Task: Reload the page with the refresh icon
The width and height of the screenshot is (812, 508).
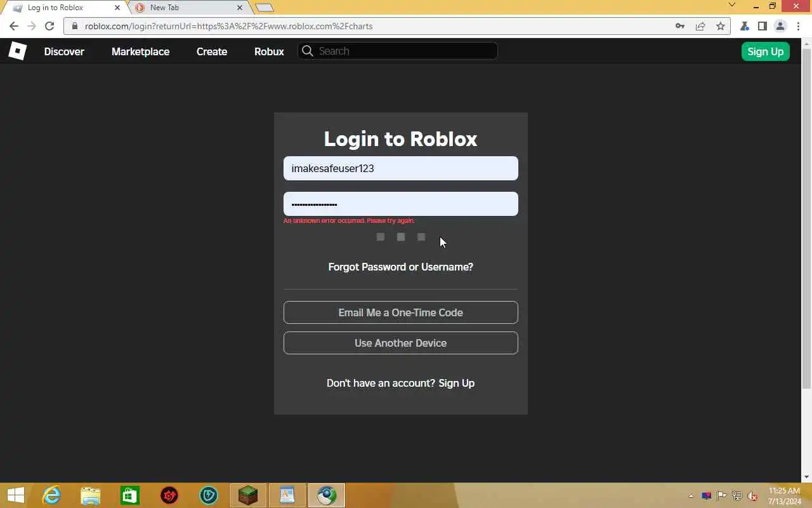Action: tap(49, 26)
